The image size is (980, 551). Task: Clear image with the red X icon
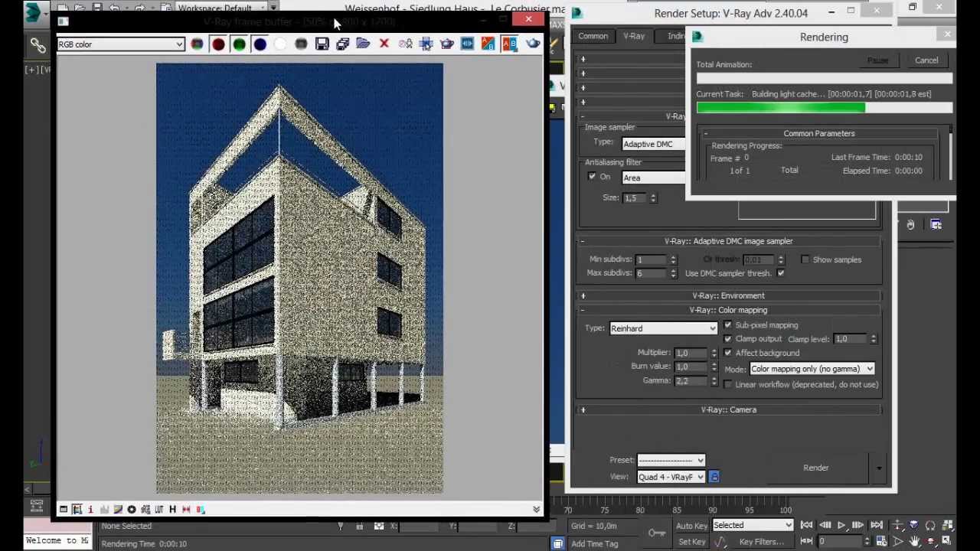point(384,44)
